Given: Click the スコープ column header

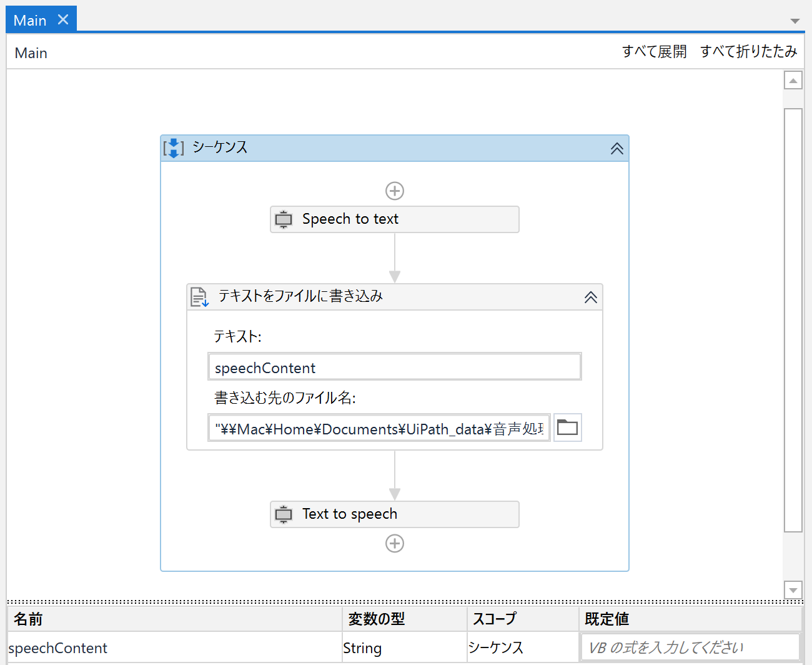Looking at the screenshot, I should (x=523, y=619).
